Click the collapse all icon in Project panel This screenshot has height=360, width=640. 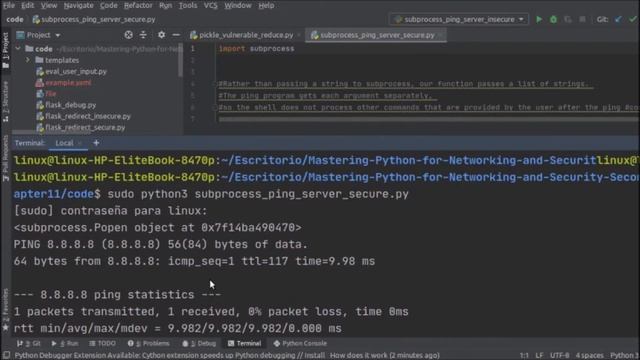[143, 35]
